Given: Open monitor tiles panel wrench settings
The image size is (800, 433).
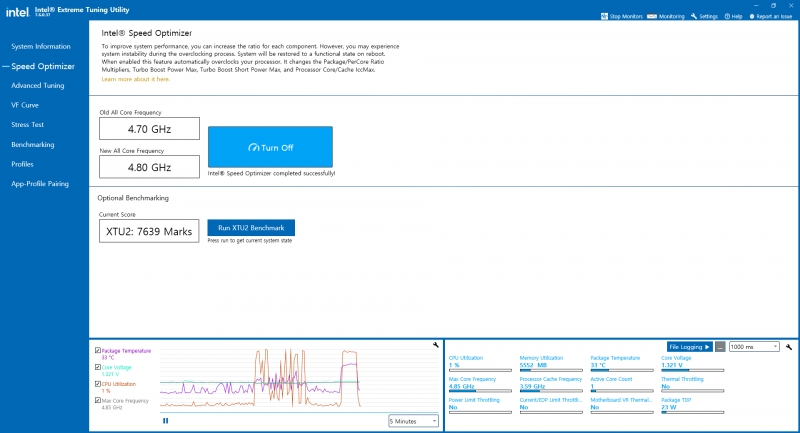Looking at the screenshot, I should click(789, 347).
